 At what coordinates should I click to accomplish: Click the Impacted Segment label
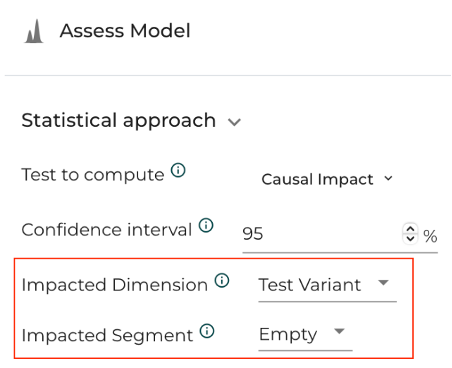tap(107, 335)
